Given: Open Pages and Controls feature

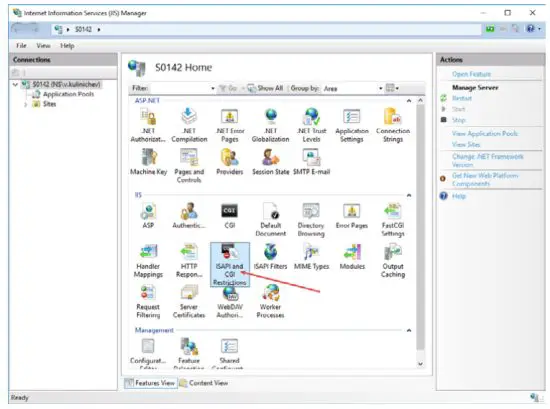Looking at the screenshot, I should point(189,166).
